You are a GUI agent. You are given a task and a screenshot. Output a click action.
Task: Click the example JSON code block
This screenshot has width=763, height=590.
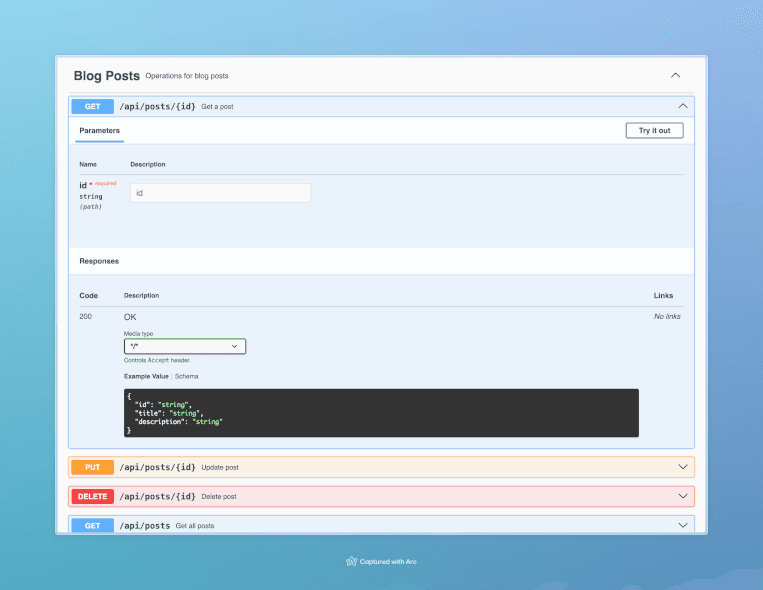(x=381, y=413)
